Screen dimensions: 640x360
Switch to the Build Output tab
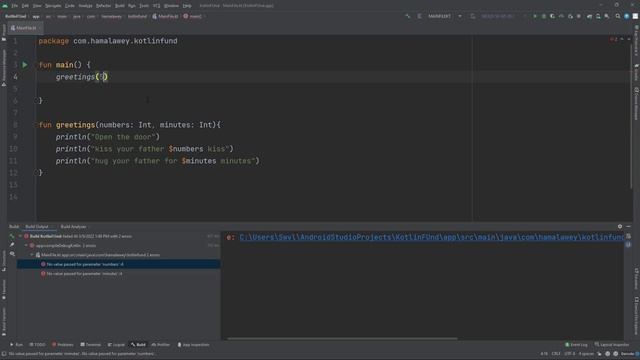[37, 227]
